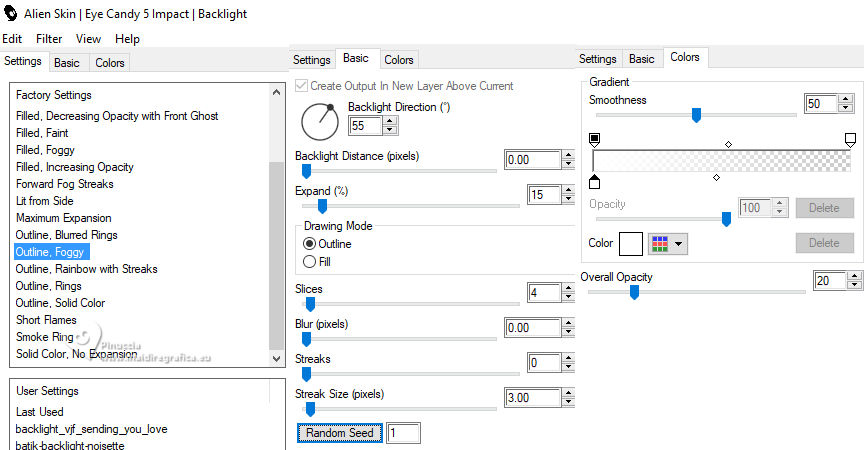The image size is (864, 450).
Task: Select the black gradient color stop
Action: click(x=594, y=138)
